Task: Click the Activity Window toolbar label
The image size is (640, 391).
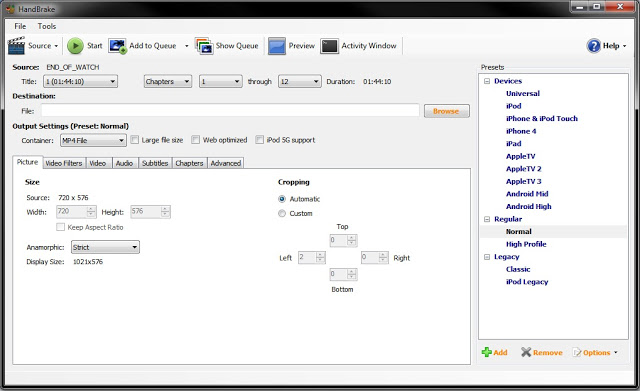Action: (x=369, y=46)
